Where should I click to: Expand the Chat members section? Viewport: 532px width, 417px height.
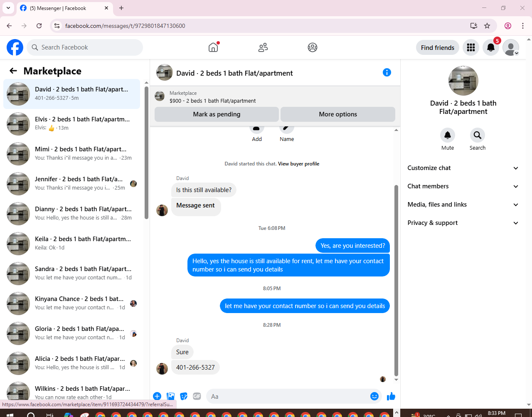click(x=463, y=186)
